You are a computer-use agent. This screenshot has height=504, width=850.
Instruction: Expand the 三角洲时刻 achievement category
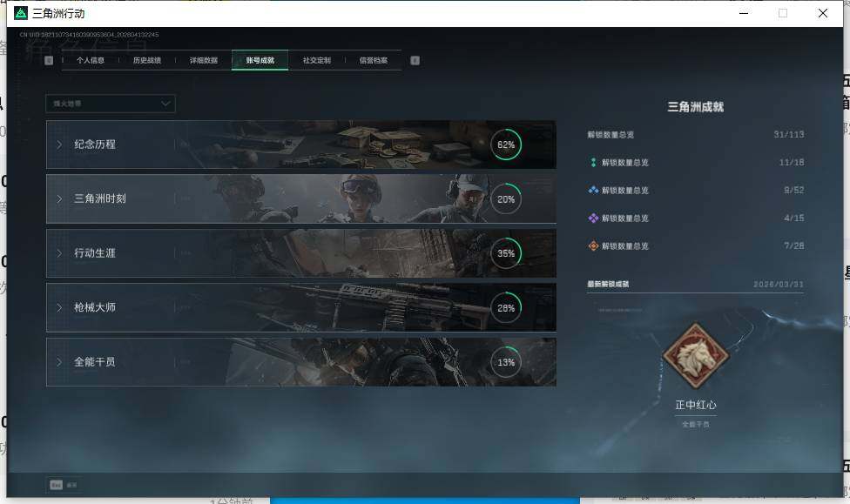click(x=300, y=198)
